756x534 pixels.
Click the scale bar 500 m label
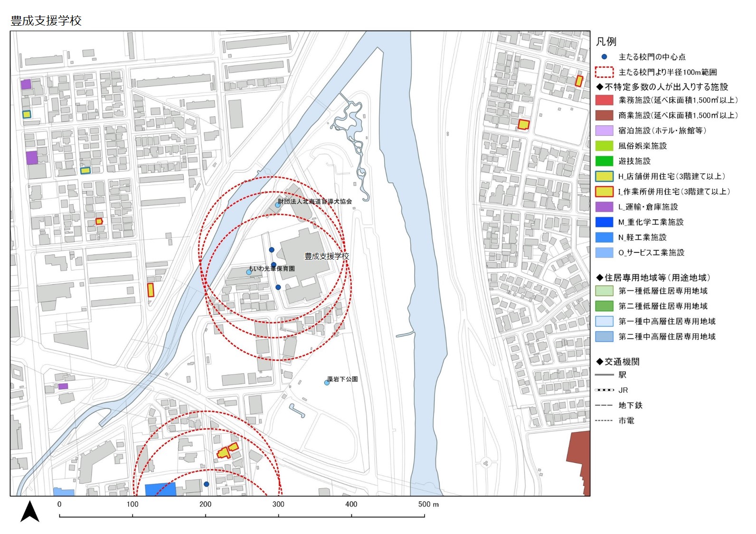coord(428,504)
